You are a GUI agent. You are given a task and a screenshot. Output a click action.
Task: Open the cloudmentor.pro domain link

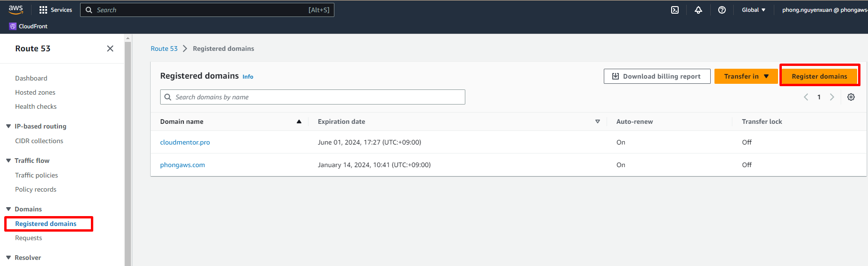(185, 142)
